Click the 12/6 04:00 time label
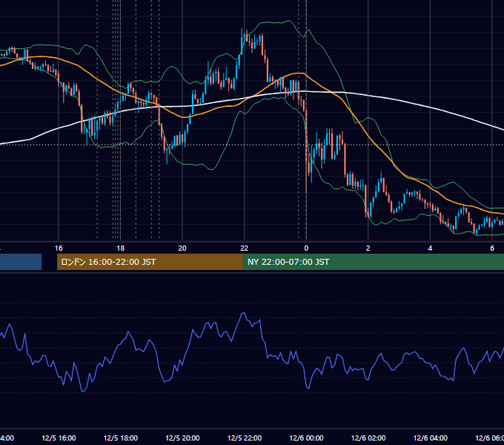This screenshot has width=504, height=445. (431, 438)
